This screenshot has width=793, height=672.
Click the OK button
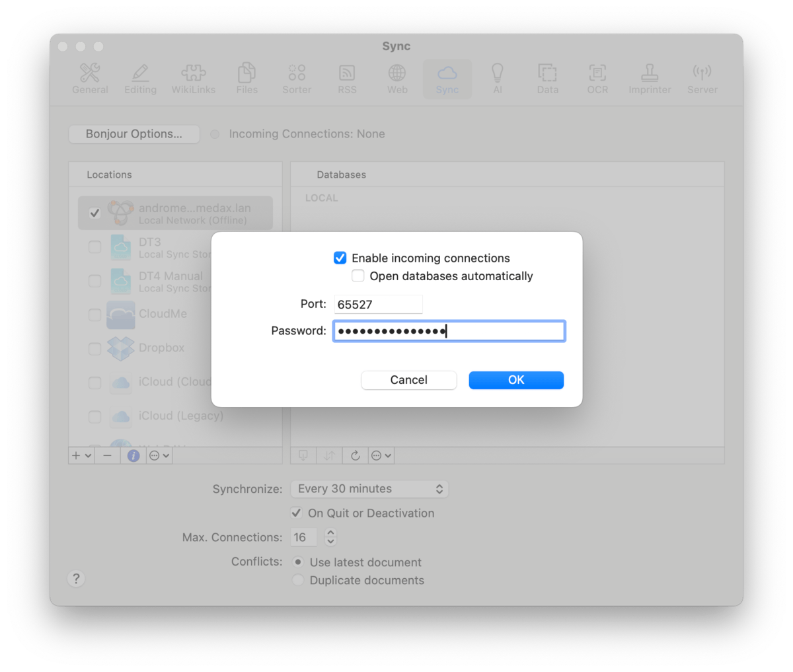click(x=516, y=380)
